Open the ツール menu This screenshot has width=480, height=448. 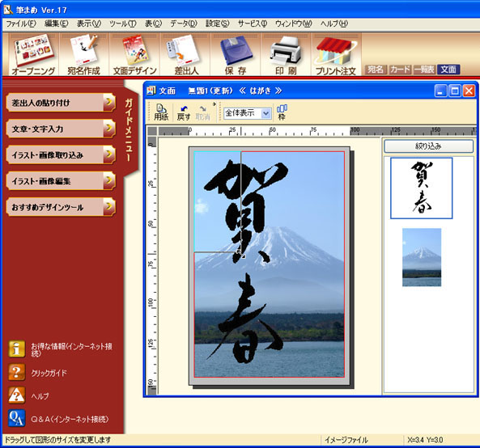pos(123,23)
